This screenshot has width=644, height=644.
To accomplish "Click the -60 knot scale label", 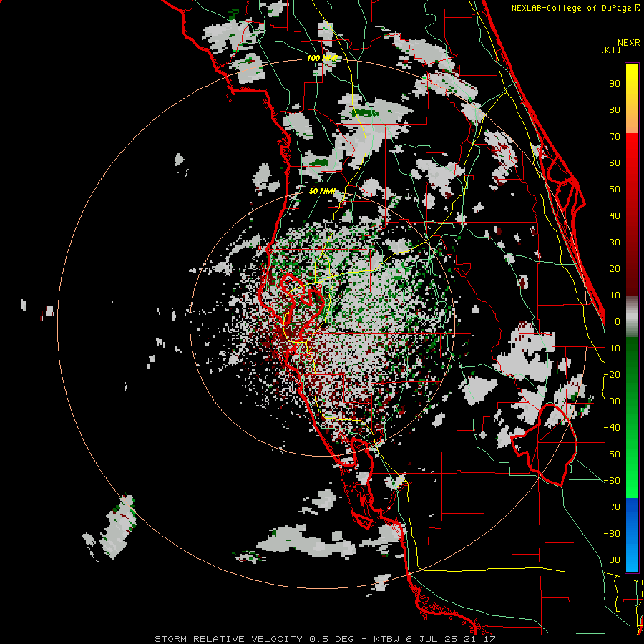I will [x=613, y=481].
